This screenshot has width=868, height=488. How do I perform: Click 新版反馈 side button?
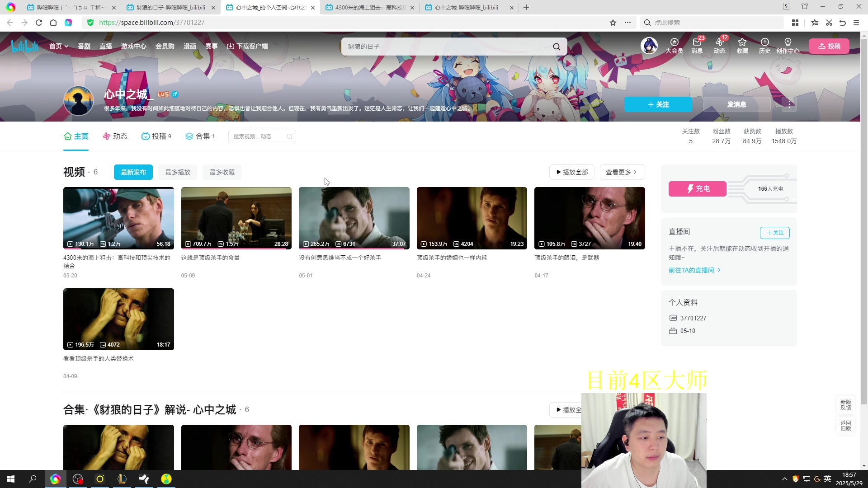point(845,405)
